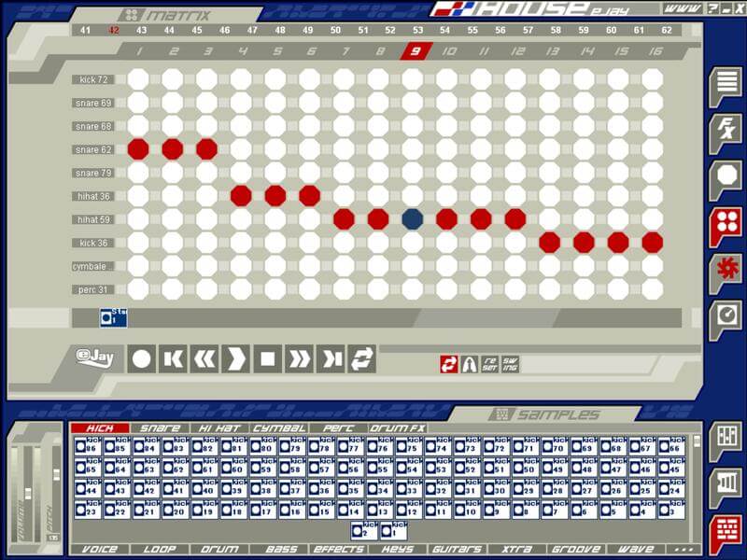Viewport: 747px width, 560px height.
Task: Disable the first red step on snare 62
Action: (x=138, y=149)
